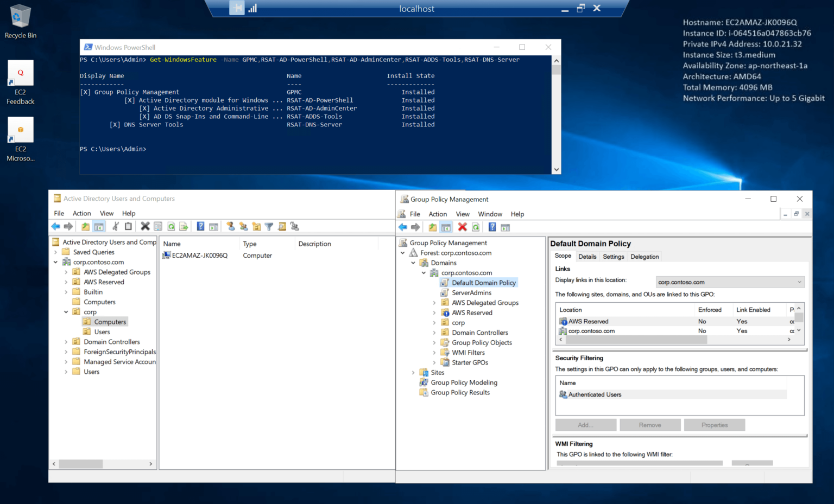Click the filter funnel icon in Active Directory toolbar
The image size is (834, 504).
click(x=269, y=226)
